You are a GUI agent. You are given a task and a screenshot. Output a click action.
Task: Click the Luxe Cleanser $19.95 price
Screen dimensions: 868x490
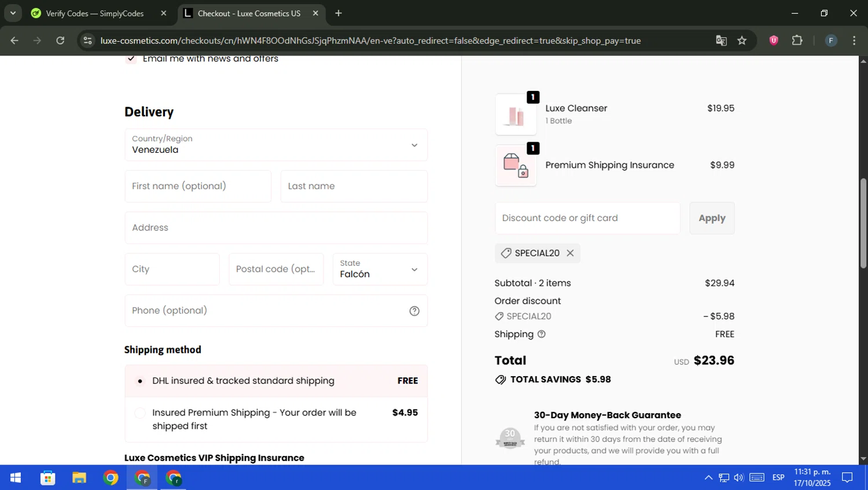coord(720,108)
